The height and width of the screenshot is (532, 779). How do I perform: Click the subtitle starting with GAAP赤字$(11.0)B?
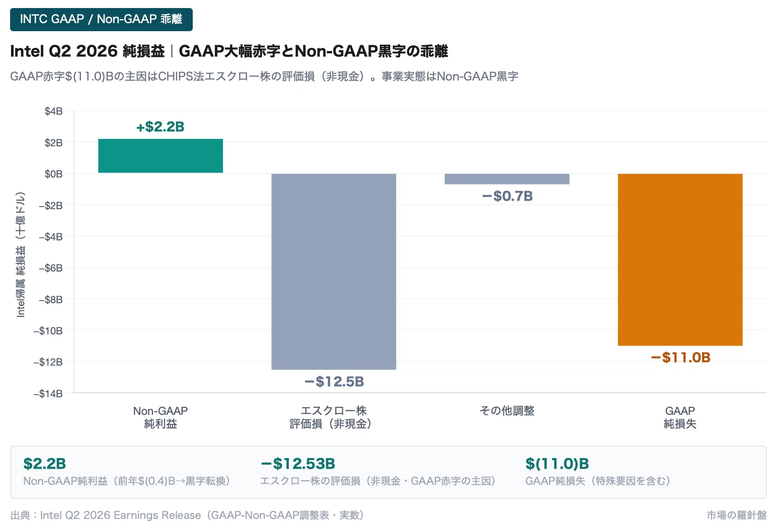coord(264,76)
